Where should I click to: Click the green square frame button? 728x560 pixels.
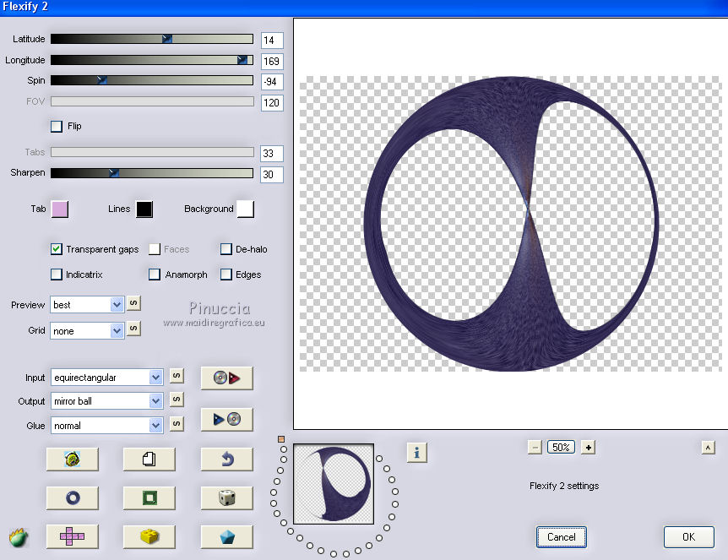149,497
